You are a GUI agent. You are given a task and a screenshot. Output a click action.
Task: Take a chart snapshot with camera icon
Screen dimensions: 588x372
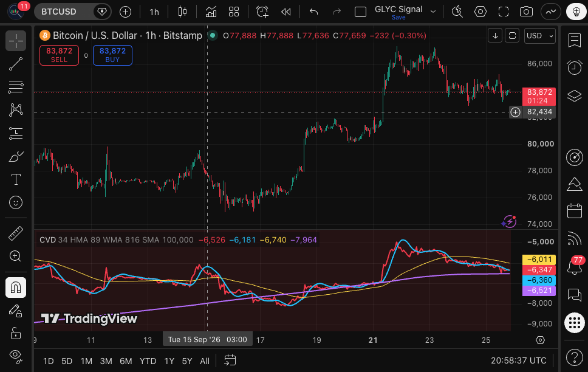(x=526, y=12)
